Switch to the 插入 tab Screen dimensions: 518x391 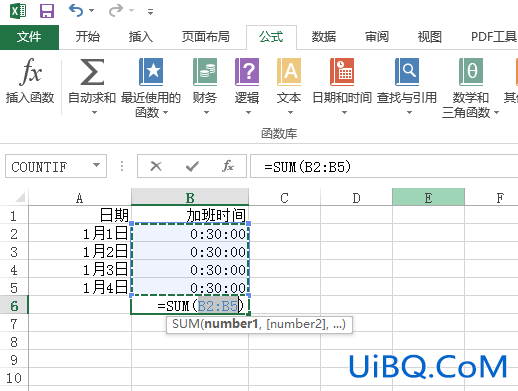click(x=141, y=37)
